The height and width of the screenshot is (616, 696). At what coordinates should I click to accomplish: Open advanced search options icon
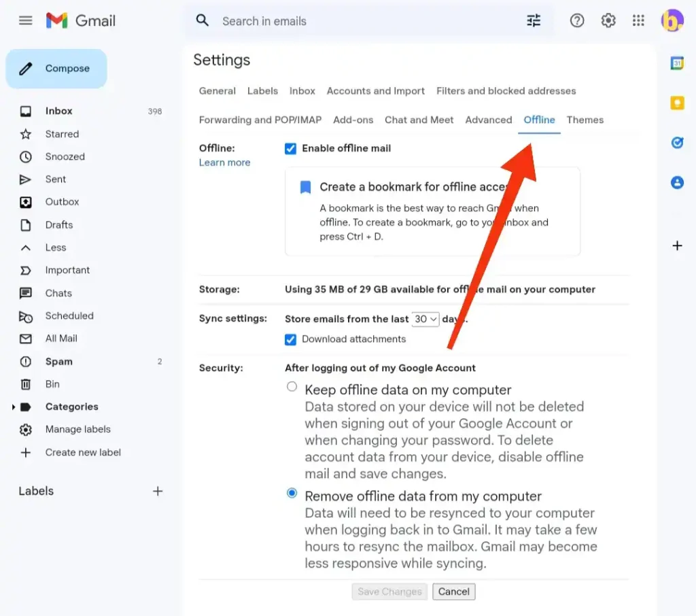[x=534, y=20]
